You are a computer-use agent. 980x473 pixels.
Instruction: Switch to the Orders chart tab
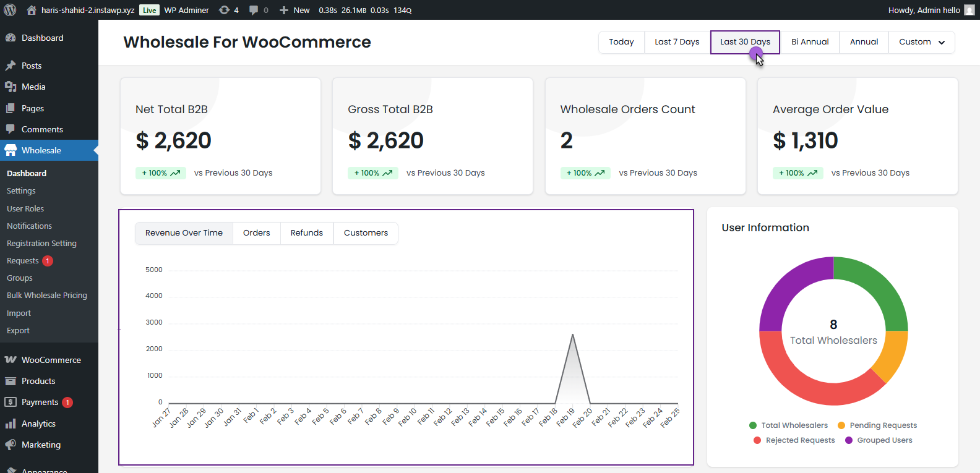pos(256,233)
